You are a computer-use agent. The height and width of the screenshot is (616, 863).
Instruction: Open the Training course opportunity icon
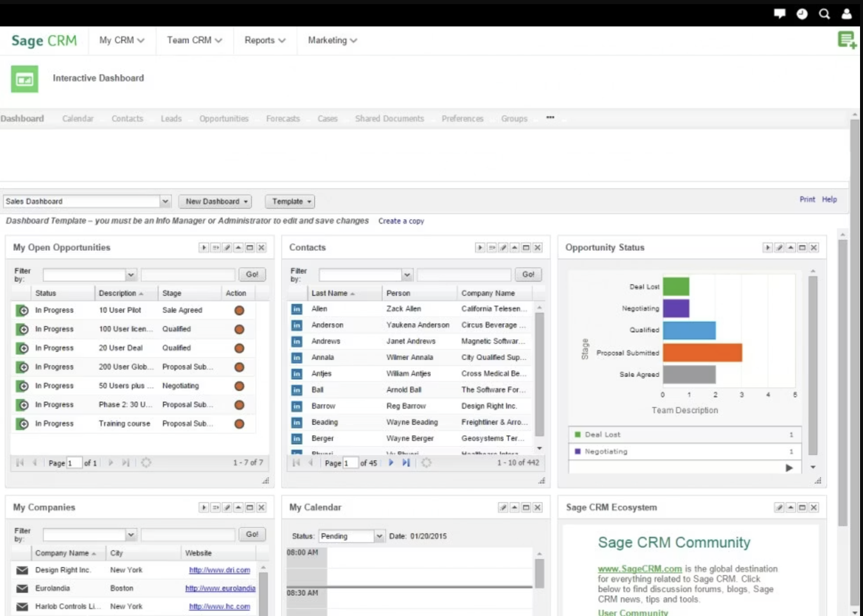pyautogui.click(x=23, y=424)
